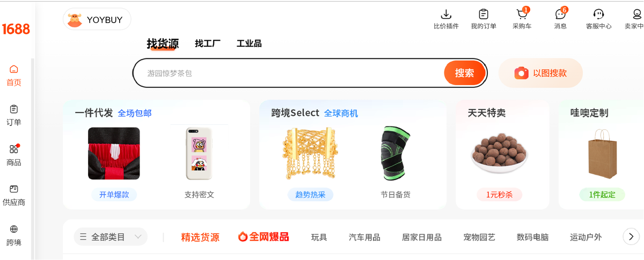Click the orange 搜索 button
Screen dimensions: 644x260
coord(465,73)
